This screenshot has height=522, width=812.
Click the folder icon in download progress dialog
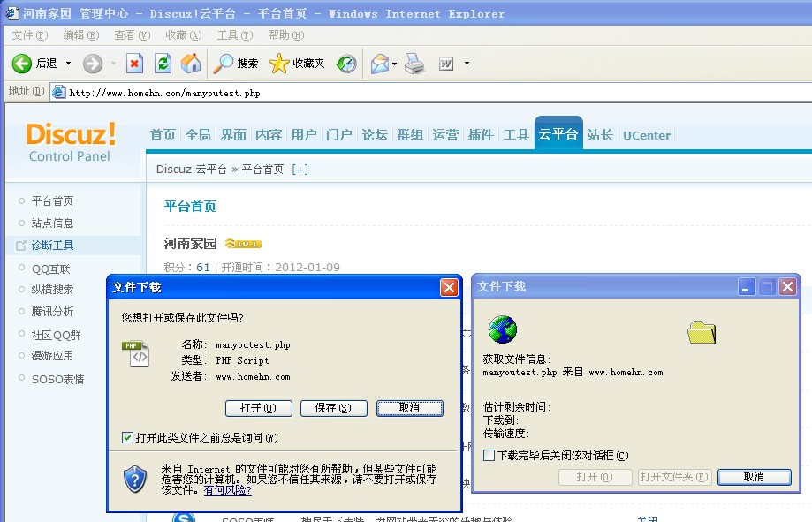[702, 332]
